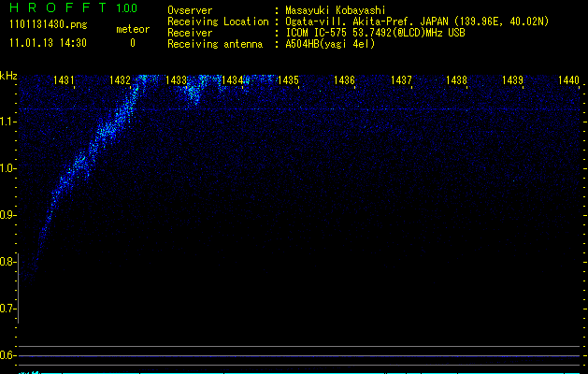Click the 1.1 kHz frequency label
The height and width of the screenshot is (374, 588).
point(7,122)
